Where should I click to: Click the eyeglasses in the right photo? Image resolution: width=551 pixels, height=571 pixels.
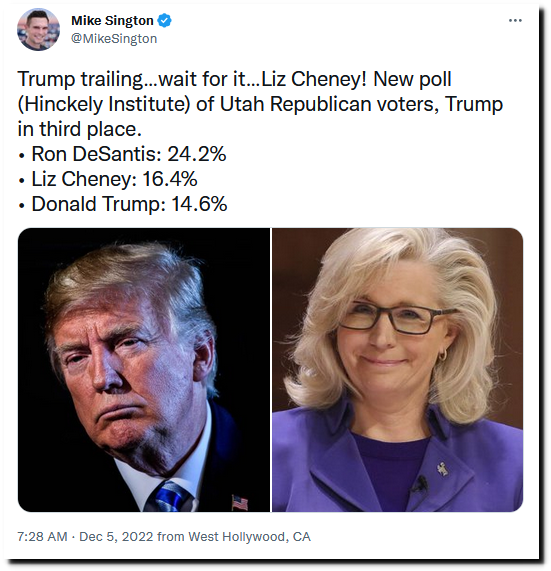(396, 319)
